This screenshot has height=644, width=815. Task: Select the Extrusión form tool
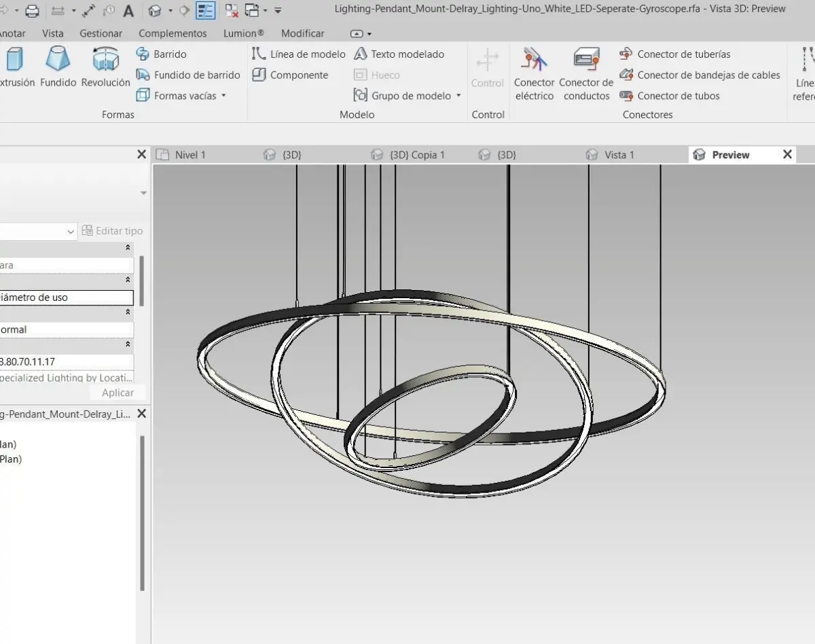click(15, 68)
